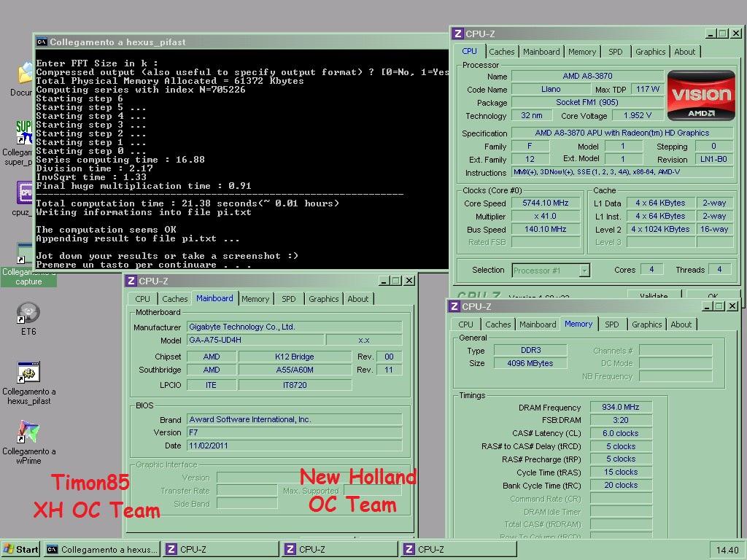Select Memory tab in Mainboard CPU-Z window
Screen dimensions: 747x560
pyautogui.click(x=255, y=299)
